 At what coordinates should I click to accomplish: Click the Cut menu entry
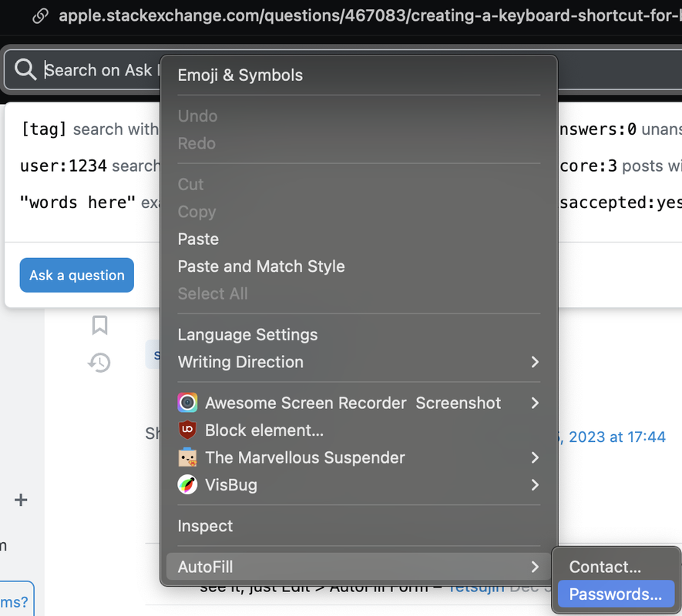(359, 184)
